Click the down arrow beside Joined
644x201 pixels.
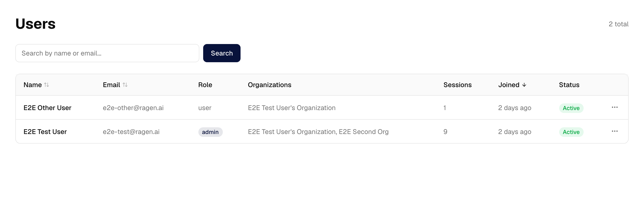[x=524, y=85]
